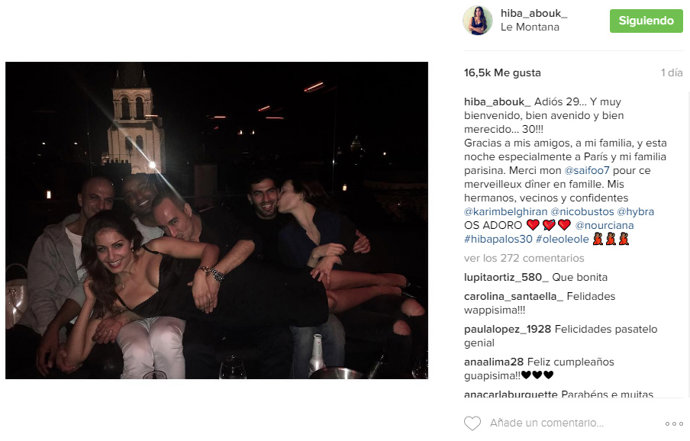Image resolution: width=690 pixels, height=441 pixels.
Task: Open the @saifoo7 mention
Action: point(587,170)
